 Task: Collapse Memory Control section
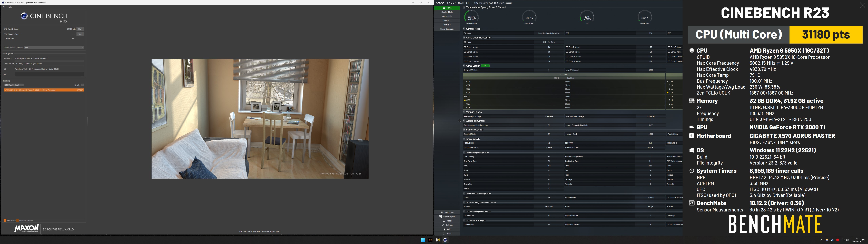pos(464,129)
